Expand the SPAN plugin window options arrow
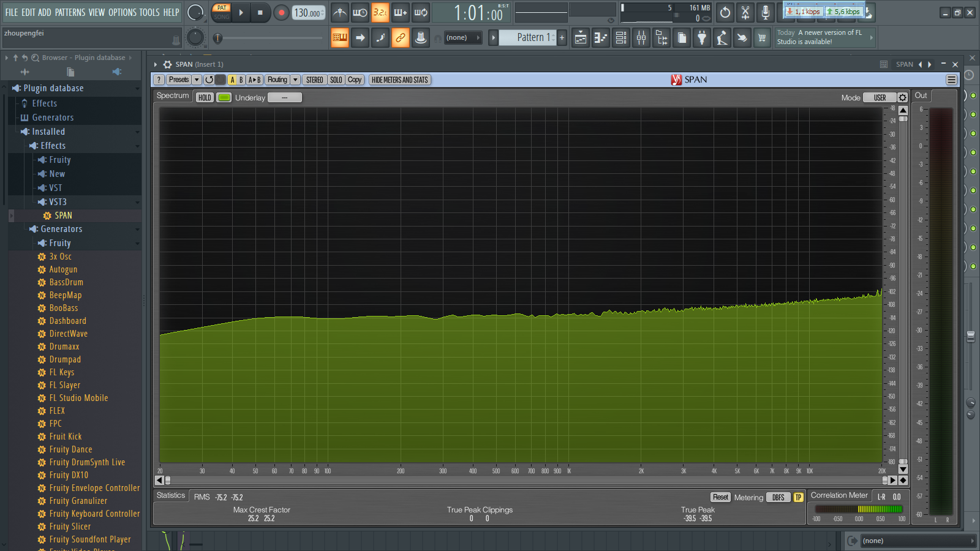Screen dimensions: 980x551 coord(156,64)
